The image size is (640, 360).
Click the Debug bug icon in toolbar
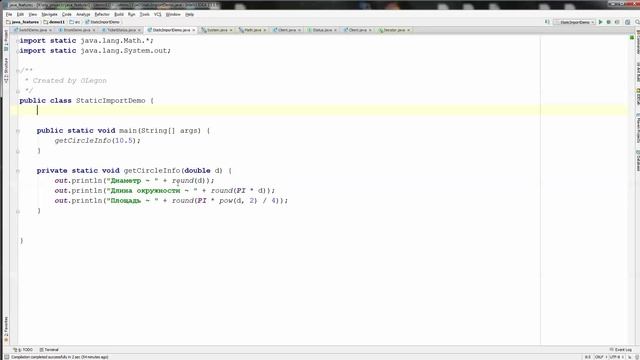click(x=609, y=22)
